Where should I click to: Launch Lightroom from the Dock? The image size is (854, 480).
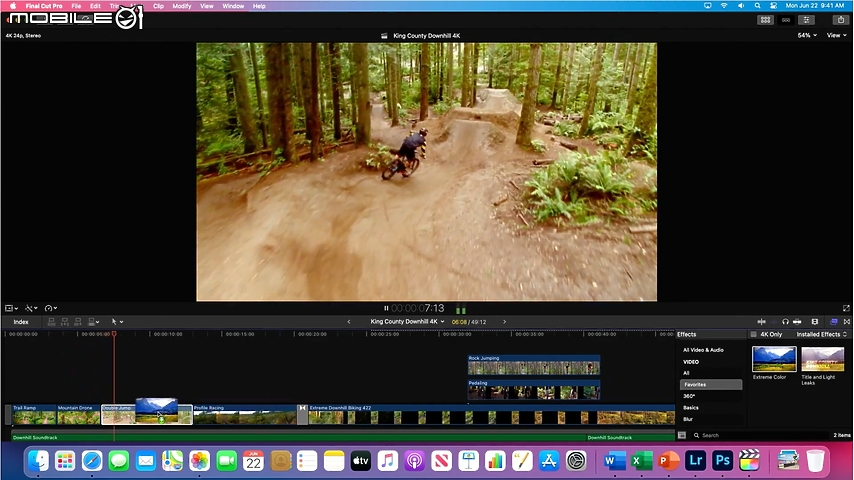[x=696, y=460]
